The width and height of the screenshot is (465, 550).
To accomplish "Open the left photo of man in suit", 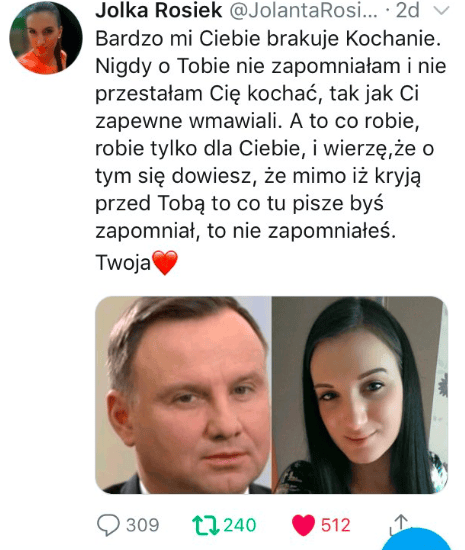I will (x=183, y=395).
